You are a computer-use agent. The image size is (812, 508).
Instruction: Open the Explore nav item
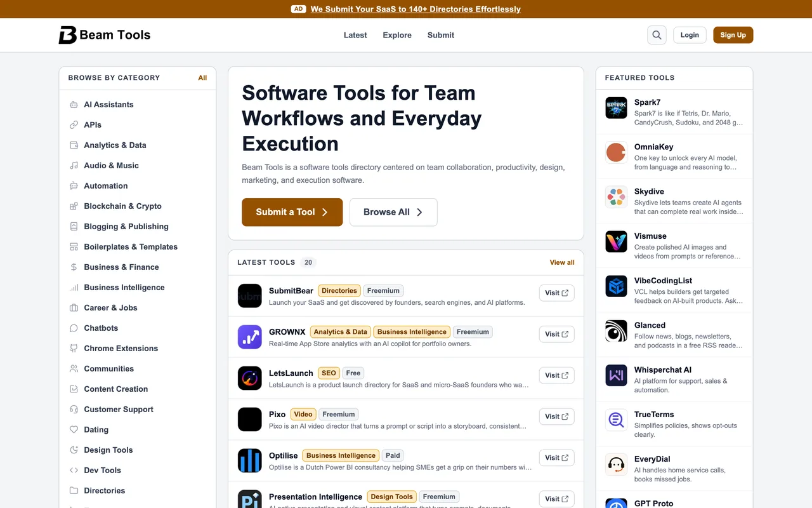(397, 35)
